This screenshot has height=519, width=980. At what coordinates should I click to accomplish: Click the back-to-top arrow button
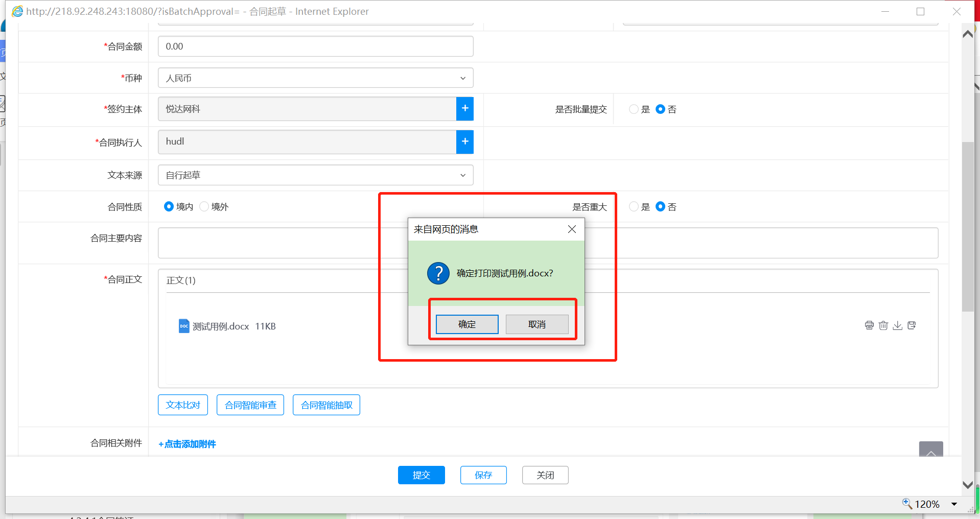tap(930, 451)
